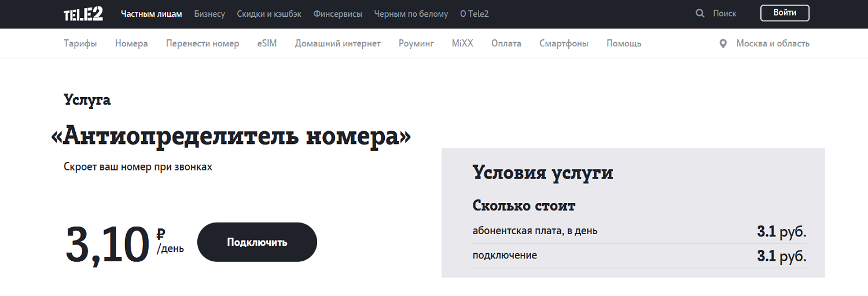The image size is (868, 296).
Task: Open the Тарифы tab
Action: point(80,43)
